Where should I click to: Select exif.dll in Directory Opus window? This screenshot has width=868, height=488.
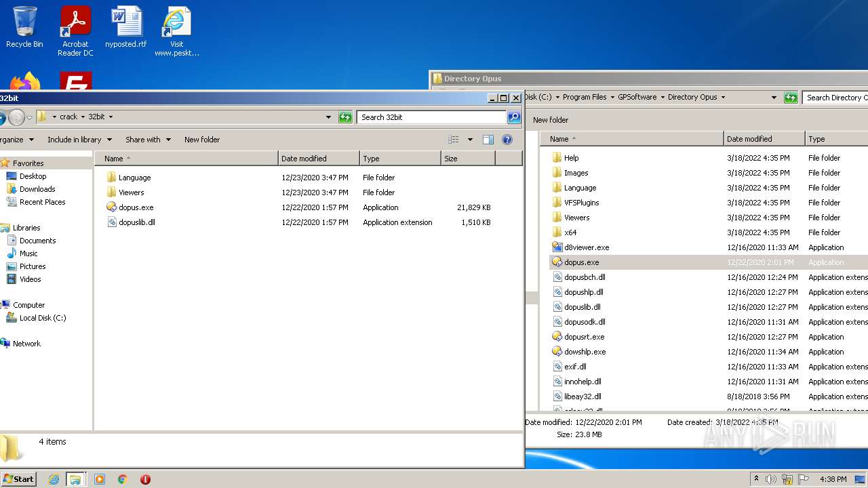[575, 367]
